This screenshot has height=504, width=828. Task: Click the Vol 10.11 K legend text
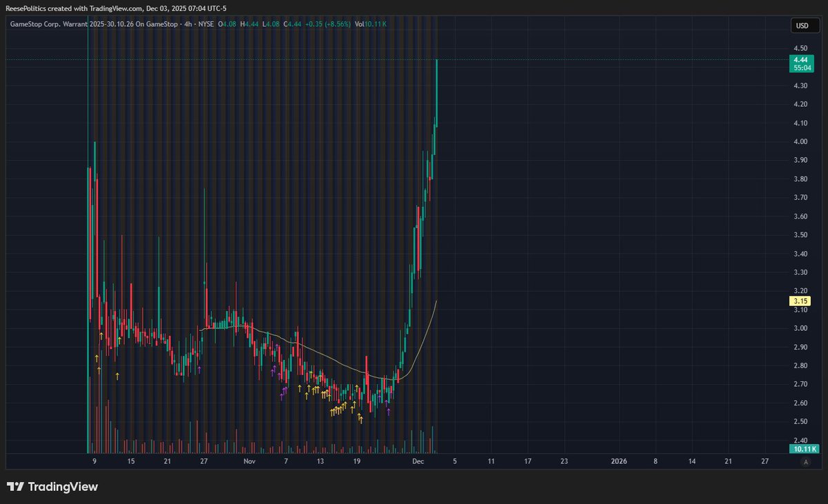coord(371,24)
